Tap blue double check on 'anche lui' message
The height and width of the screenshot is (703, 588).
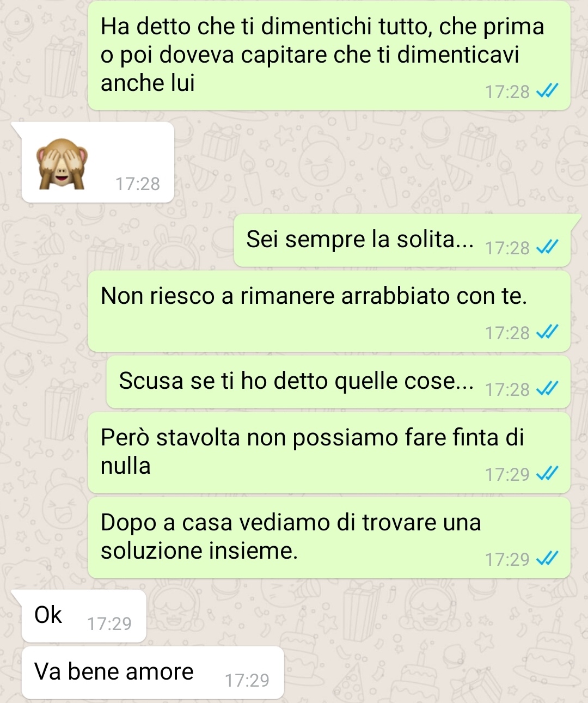tap(547, 91)
